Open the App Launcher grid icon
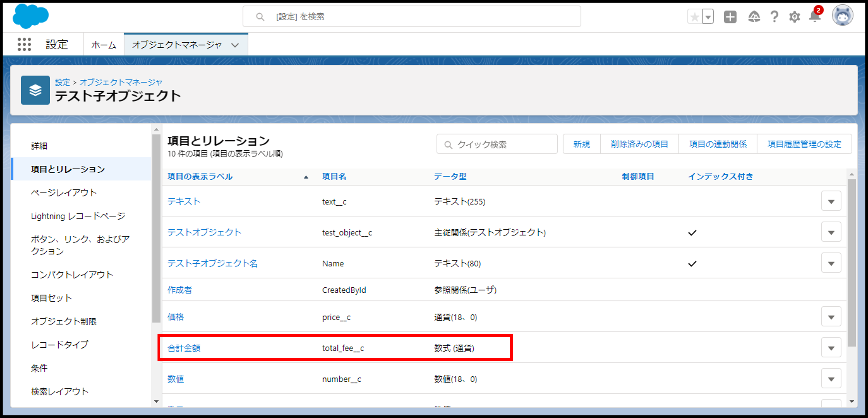868x418 pixels. [24, 44]
